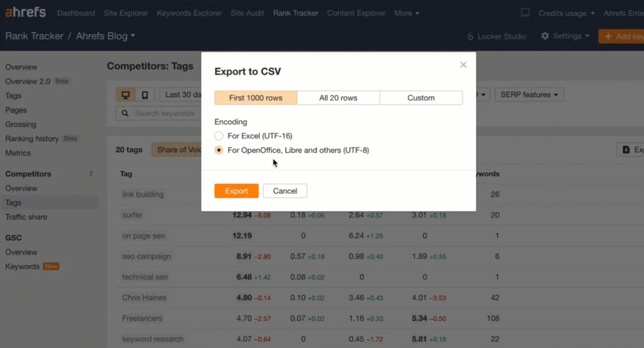The image size is (644, 348).
Task: Click keywords count 108 in Freelancers row
Action: (x=493, y=319)
